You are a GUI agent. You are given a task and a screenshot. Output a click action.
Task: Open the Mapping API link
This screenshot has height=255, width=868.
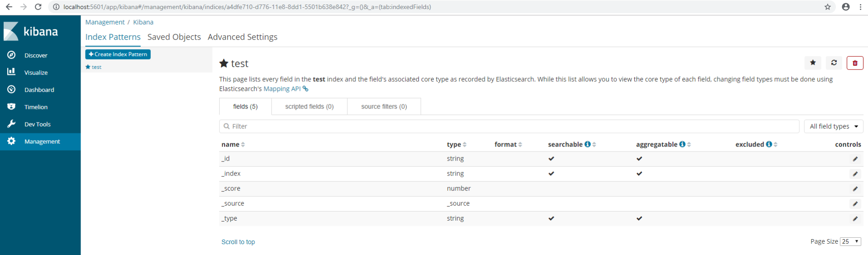coord(282,89)
